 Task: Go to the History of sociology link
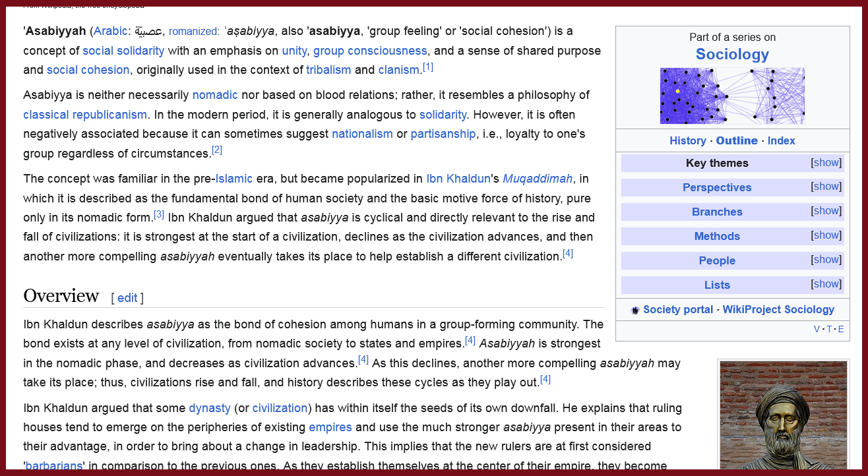[687, 140]
